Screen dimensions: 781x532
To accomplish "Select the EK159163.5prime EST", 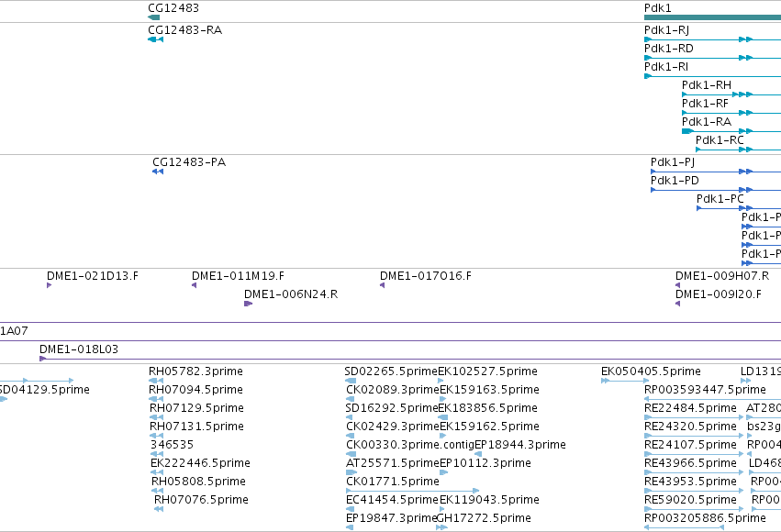I will tap(490, 390).
